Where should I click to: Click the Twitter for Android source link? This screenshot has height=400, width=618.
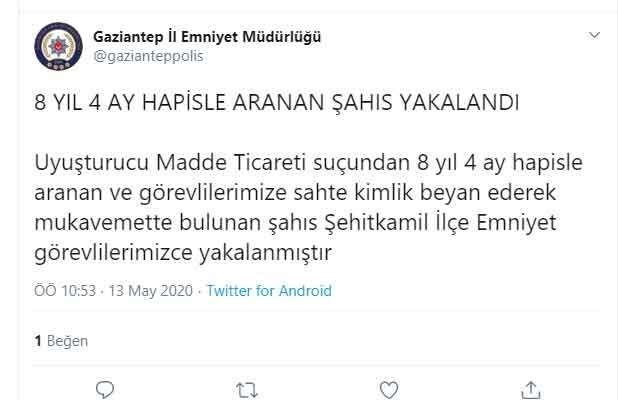269,292
